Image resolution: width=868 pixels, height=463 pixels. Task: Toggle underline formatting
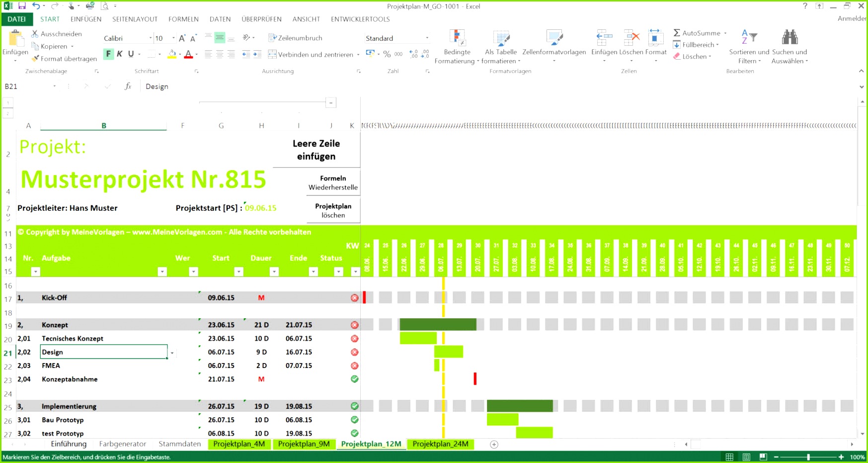coord(130,54)
